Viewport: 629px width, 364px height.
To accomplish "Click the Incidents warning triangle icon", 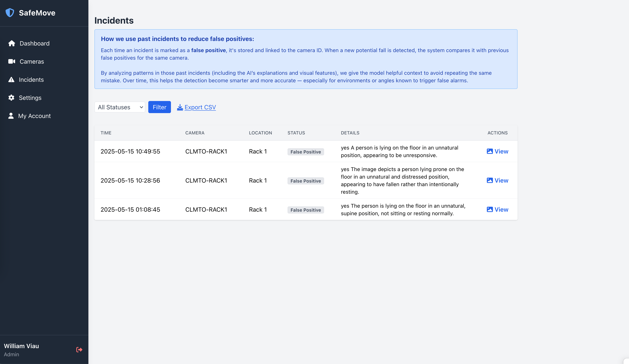I will [x=11, y=80].
